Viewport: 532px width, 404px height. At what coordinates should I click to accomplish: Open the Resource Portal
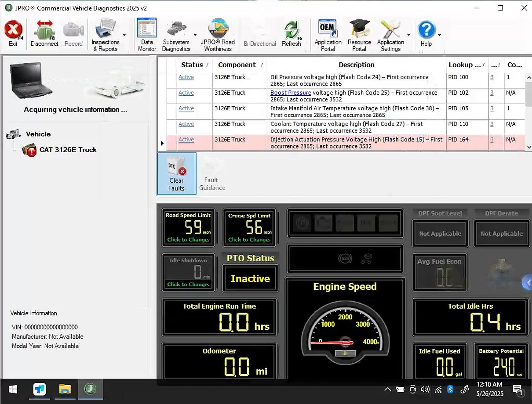click(359, 35)
